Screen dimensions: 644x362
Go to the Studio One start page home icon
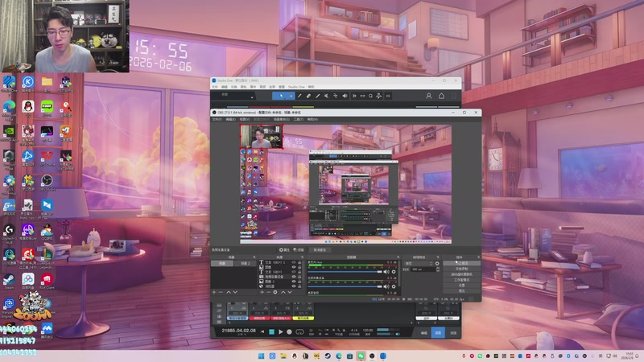tap(441, 96)
